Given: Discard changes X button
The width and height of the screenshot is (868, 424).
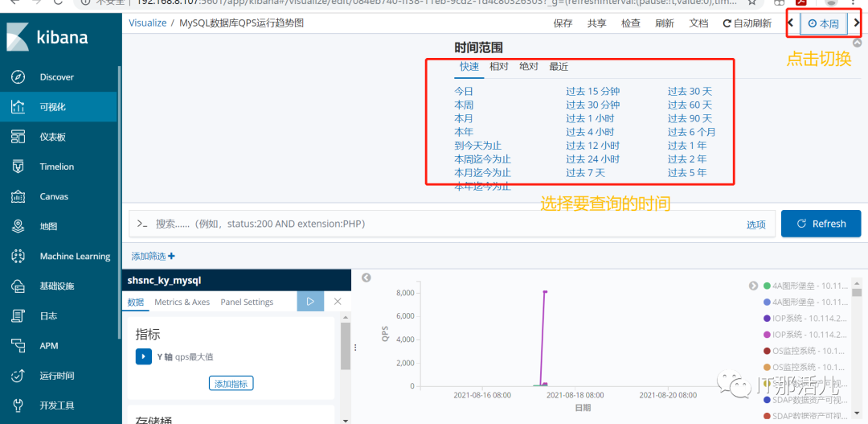Looking at the screenshot, I should (x=337, y=302).
